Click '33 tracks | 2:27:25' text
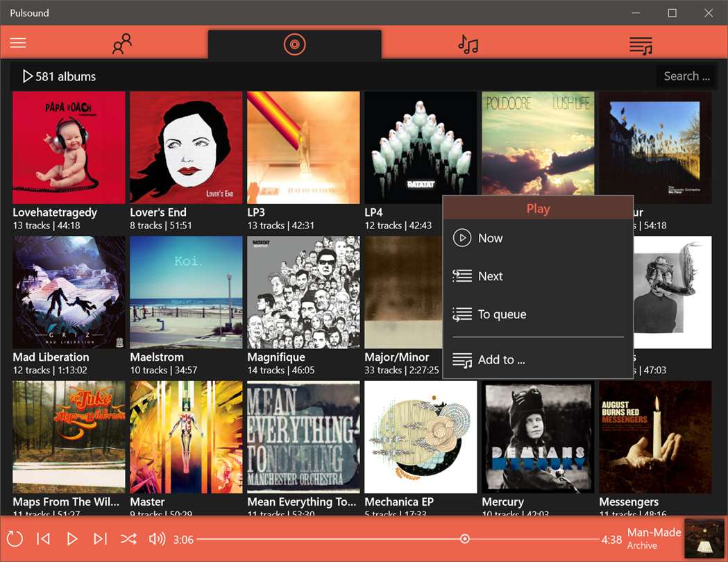 click(402, 371)
